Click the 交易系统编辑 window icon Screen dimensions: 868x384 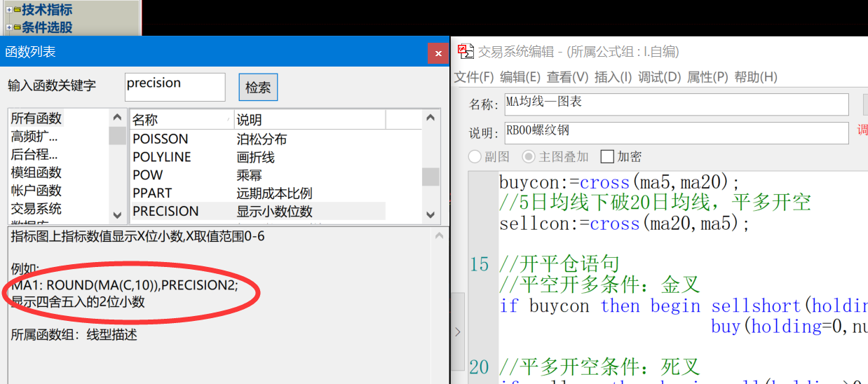466,51
